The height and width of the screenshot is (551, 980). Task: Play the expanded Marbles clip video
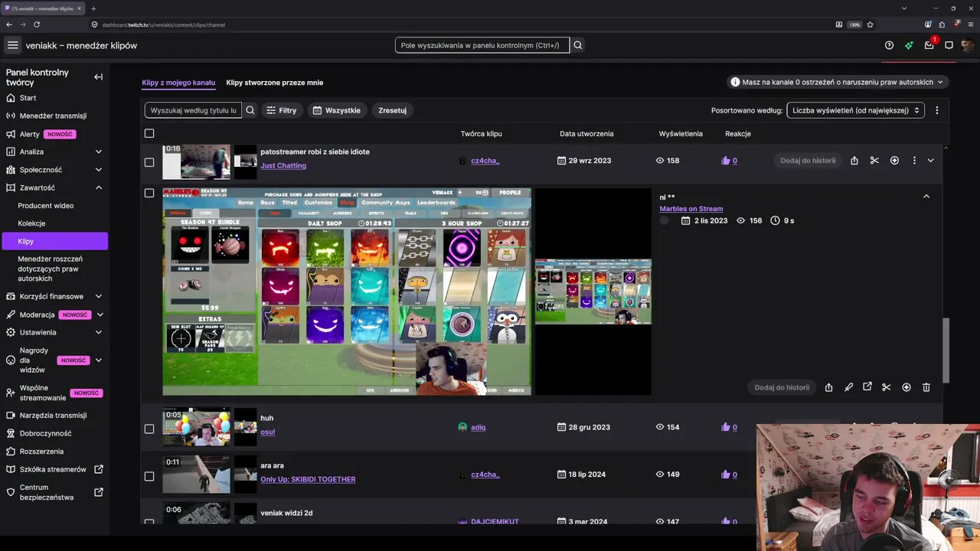point(347,292)
